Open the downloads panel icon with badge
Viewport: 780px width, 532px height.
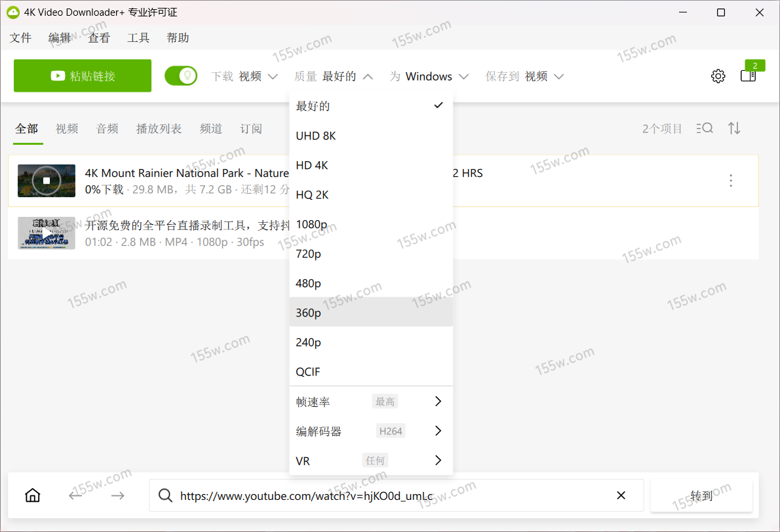coord(748,76)
